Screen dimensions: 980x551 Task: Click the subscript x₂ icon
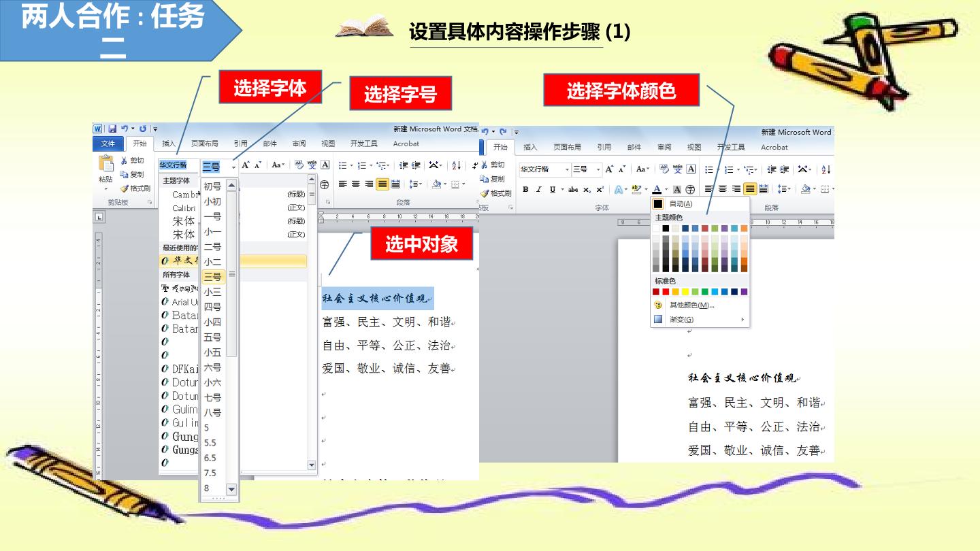coord(587,190)
